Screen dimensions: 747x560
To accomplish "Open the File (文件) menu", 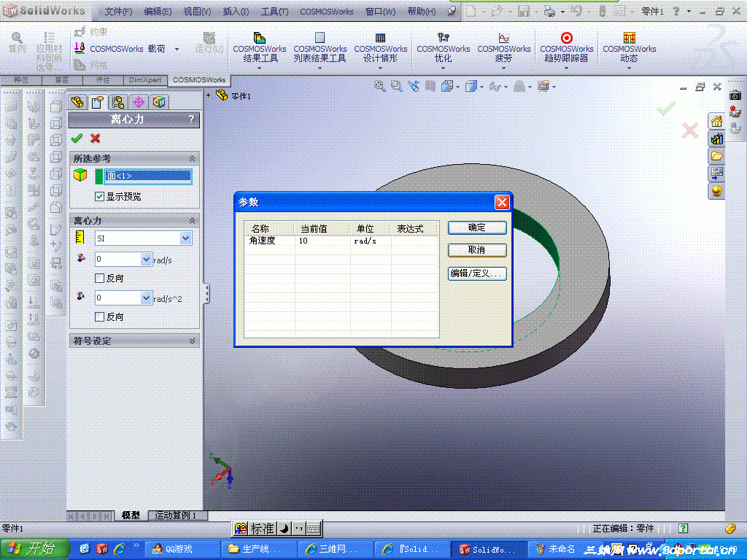I will pos(118,12).
